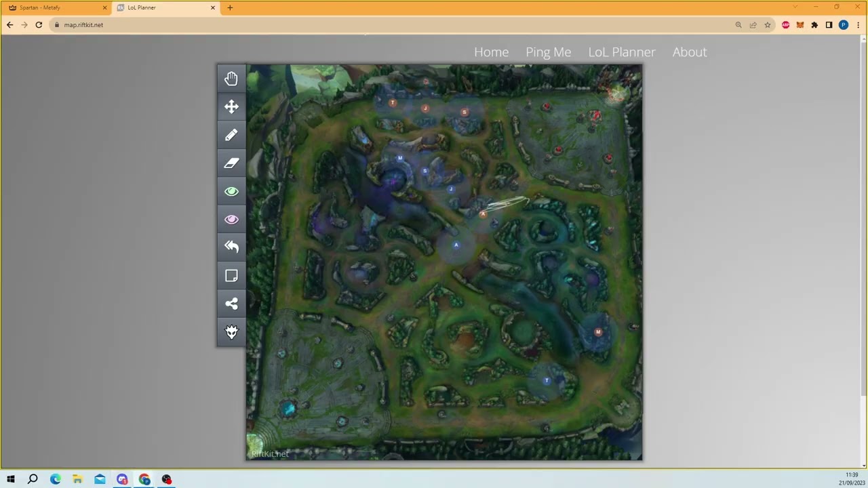Open Windows taskbar search
This screenshot has width=868, height=488.
[x=33, y=480]
